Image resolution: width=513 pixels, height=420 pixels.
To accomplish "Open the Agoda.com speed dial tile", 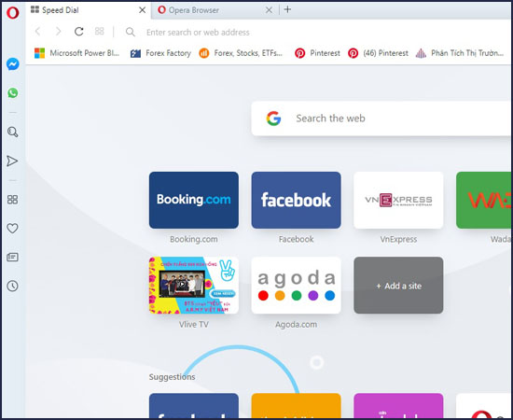I will 296,285.
